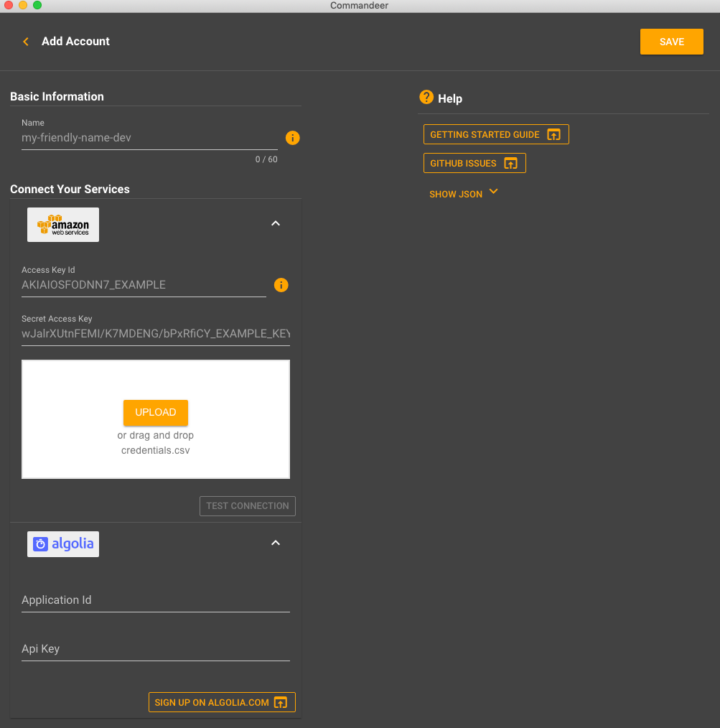Screen dimensions: 720x728
Task: Click the info icon beside Name field
Action: pos(292,138)
